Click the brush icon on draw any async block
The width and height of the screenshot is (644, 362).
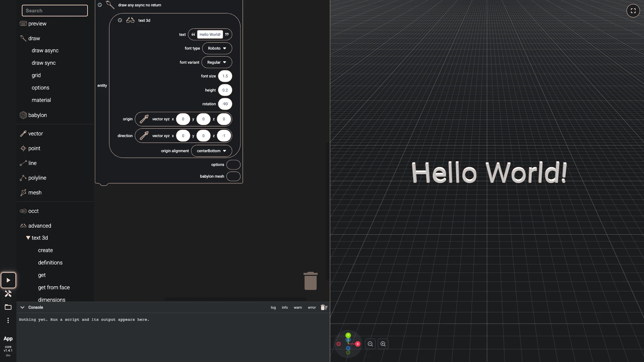tap(110, 5)
